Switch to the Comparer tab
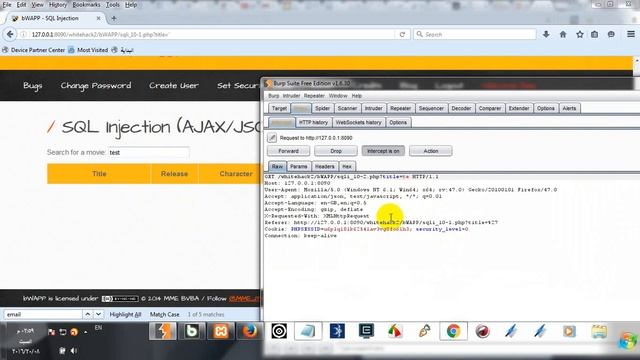The image size is (640, 360). pyautogui.click(x=490, y=108)
